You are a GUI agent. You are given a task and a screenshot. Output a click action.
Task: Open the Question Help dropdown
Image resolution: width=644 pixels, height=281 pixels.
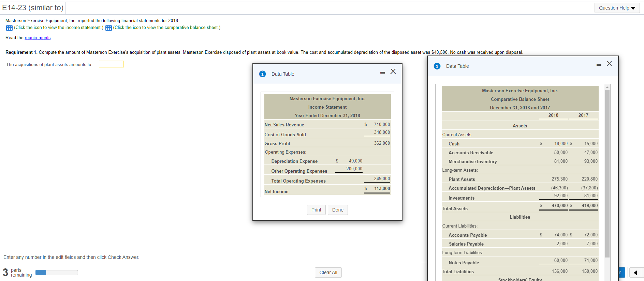(x=617, y=8)
